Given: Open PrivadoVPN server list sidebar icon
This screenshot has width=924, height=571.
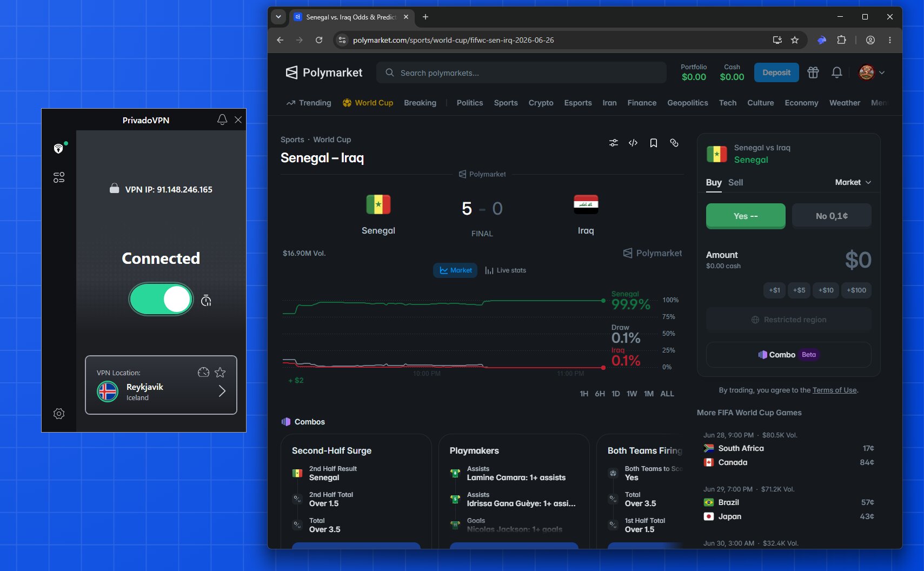Looking at the screenshot, I should click(x=59, y=177).
